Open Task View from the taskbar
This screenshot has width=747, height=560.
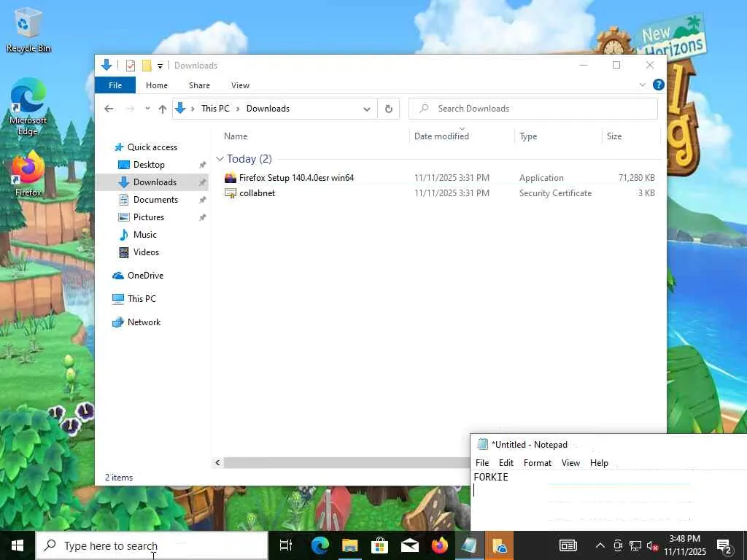pos(286,545)
